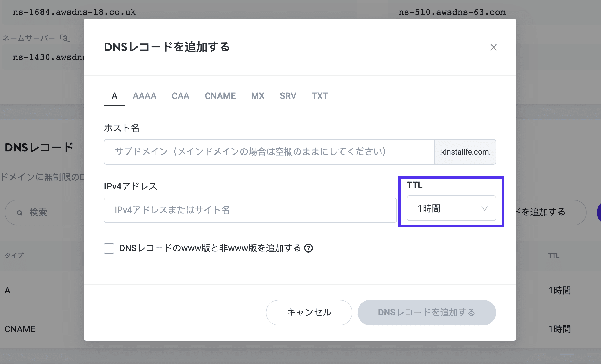Open the help tooltip next to www checkbox
Image resolution: width=601 pixels, height=364 pixels.
(309, 248)
